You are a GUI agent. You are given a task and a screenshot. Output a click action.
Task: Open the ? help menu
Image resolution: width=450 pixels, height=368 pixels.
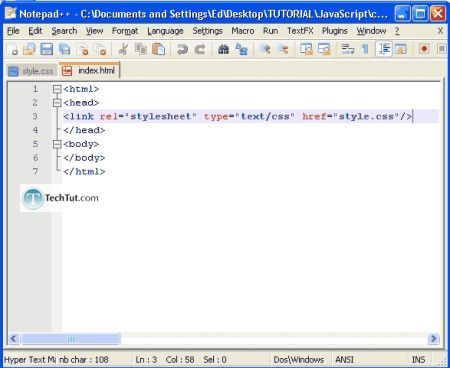point(397,31)
